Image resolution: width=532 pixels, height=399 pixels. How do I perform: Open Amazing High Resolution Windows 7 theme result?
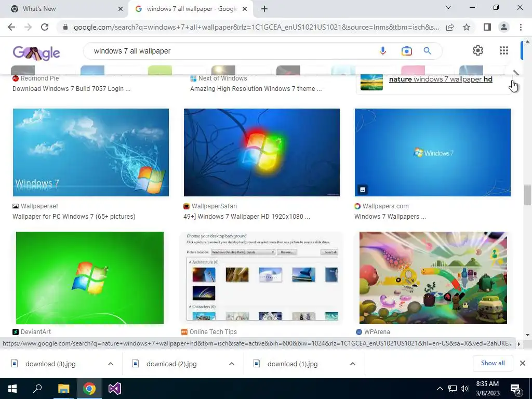[256, 88]
